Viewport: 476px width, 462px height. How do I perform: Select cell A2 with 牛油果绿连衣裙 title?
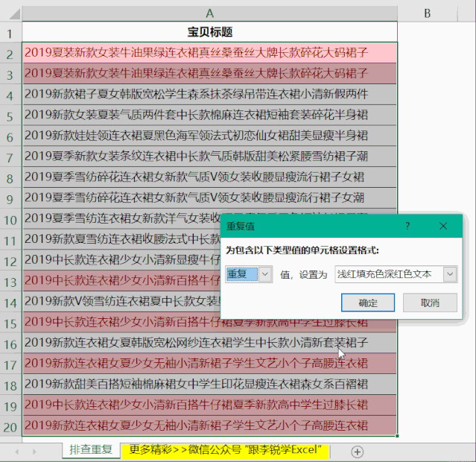210,53
